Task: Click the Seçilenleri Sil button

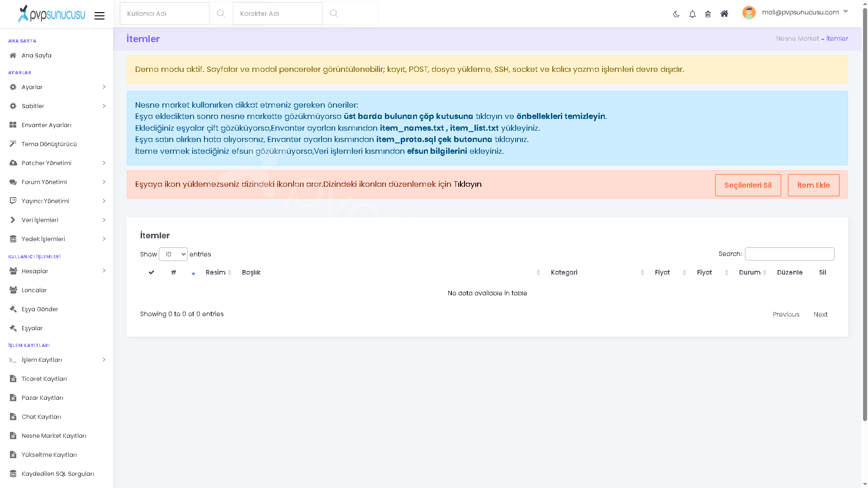Action: (x=748, y=185)
